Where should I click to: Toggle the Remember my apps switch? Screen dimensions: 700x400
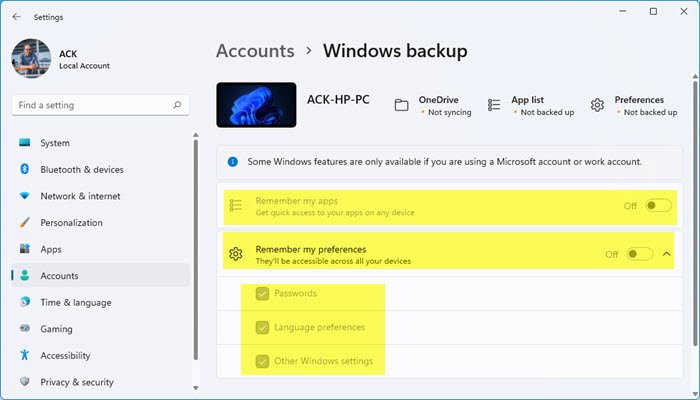pos(657,205)
